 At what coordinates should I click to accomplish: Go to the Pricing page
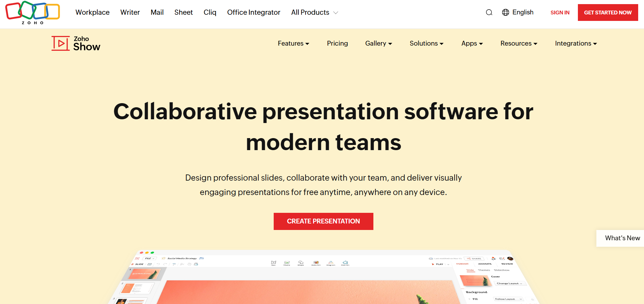(337, 44)
